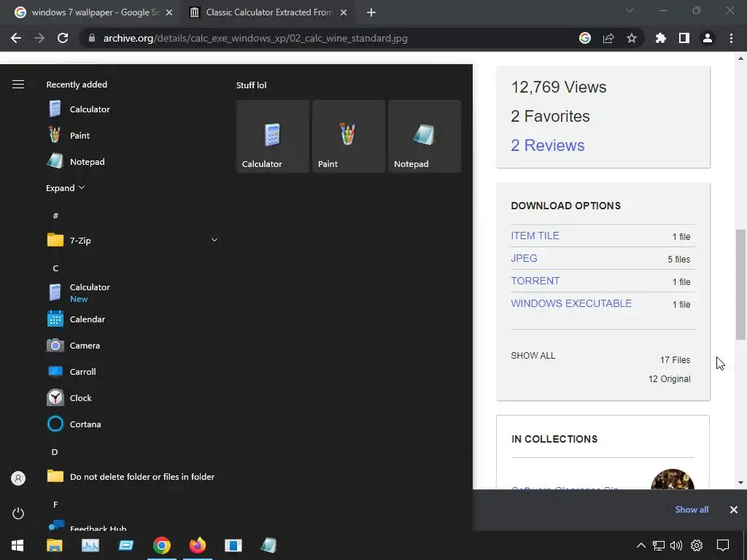Click the Google icon in address bar
747x560 pixels.
(585, 38)
